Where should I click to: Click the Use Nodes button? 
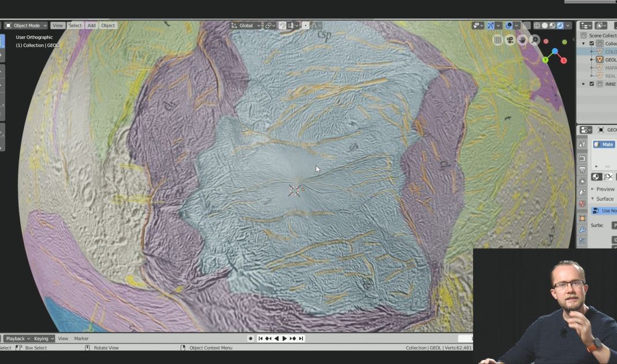pos(605,211)
